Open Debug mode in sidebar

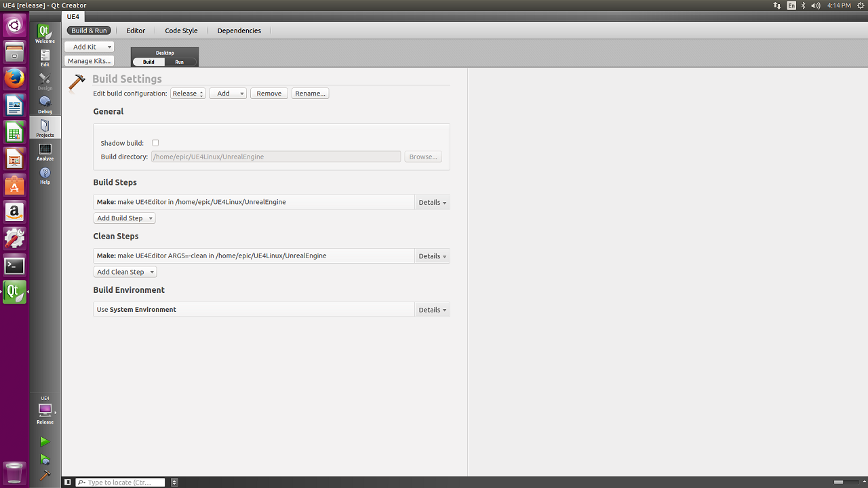[x=45, y=104]
